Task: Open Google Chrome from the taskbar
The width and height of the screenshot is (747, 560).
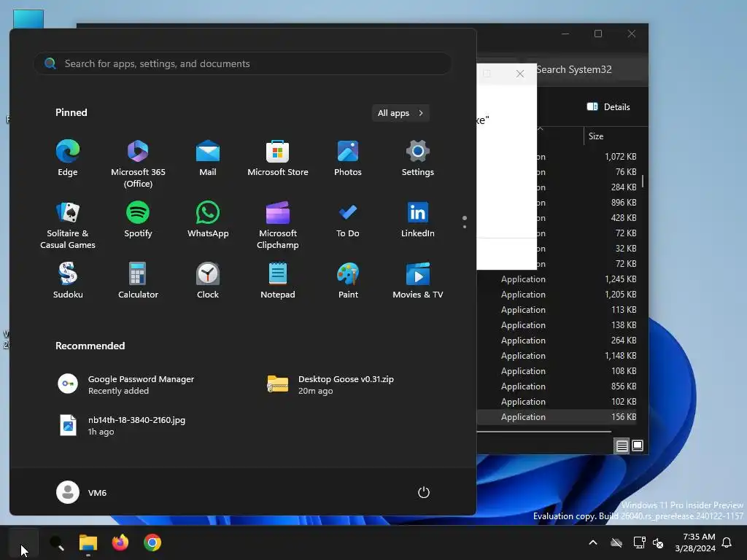Action: click(x=152, y=542)
